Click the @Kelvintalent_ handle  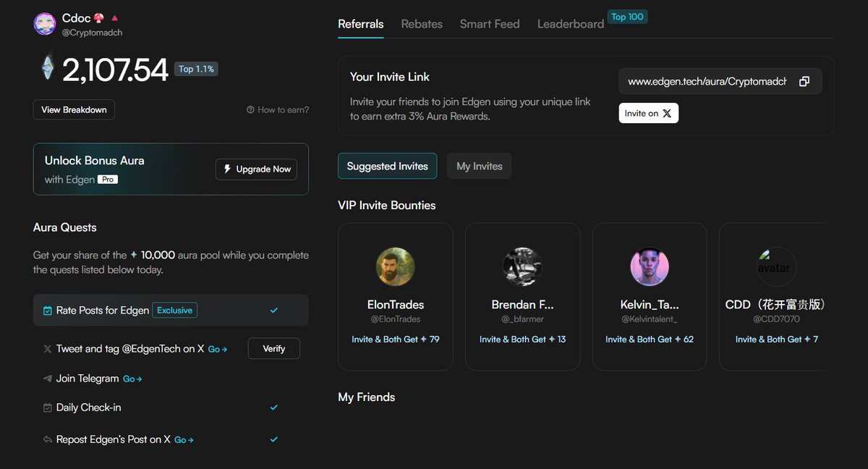tap(650, 318)
